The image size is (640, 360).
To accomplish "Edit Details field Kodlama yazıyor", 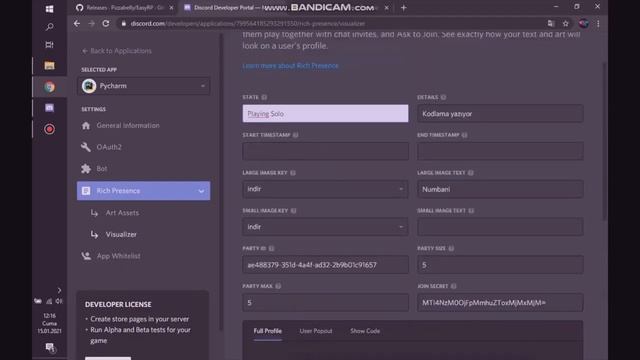I will click(x=500, y=113).
